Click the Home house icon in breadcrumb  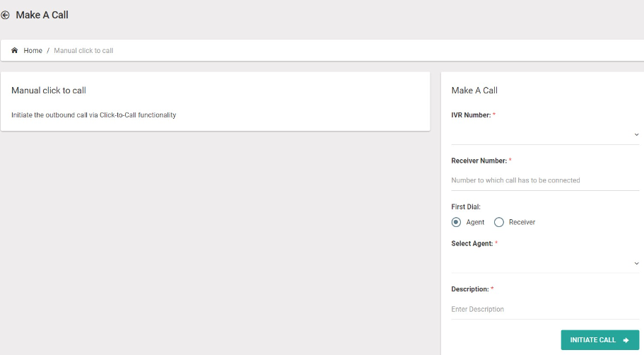tap(14, 50)
